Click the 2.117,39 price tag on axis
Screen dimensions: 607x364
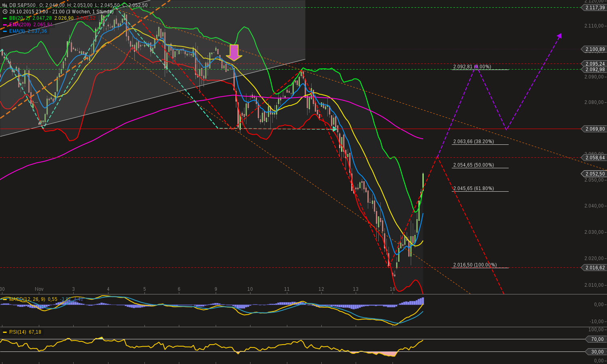[x=594, y=8]
